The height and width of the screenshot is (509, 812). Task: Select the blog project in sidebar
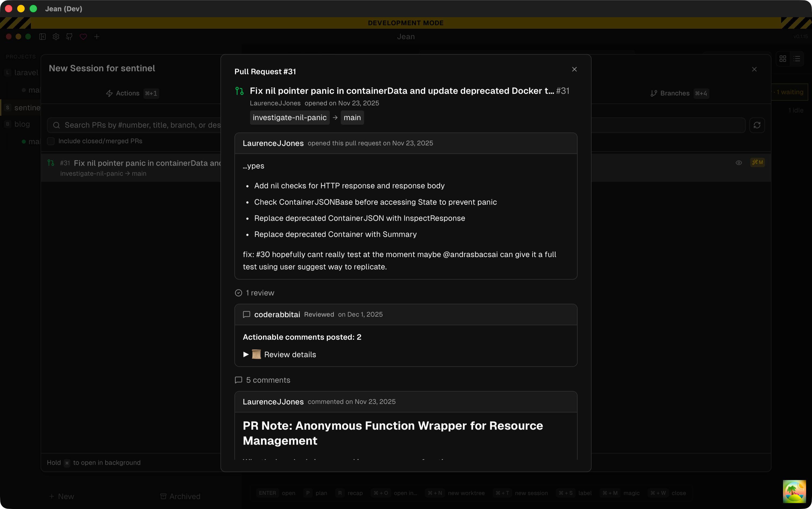(22, 124)
